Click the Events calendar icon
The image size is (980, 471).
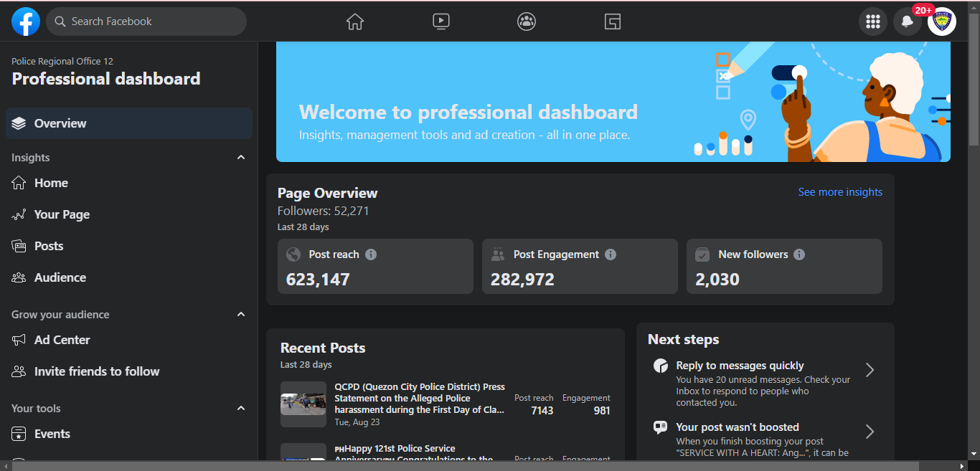point(19,434)
